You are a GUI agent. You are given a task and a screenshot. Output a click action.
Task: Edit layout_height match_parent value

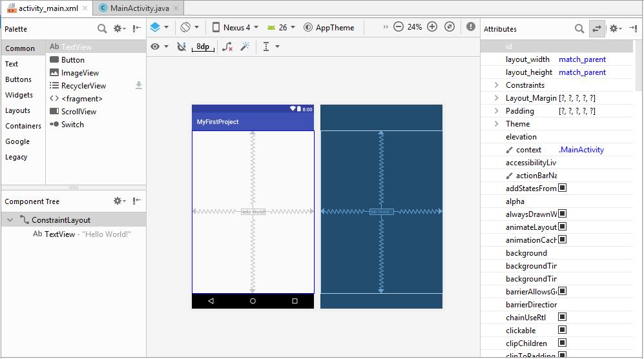582,72
